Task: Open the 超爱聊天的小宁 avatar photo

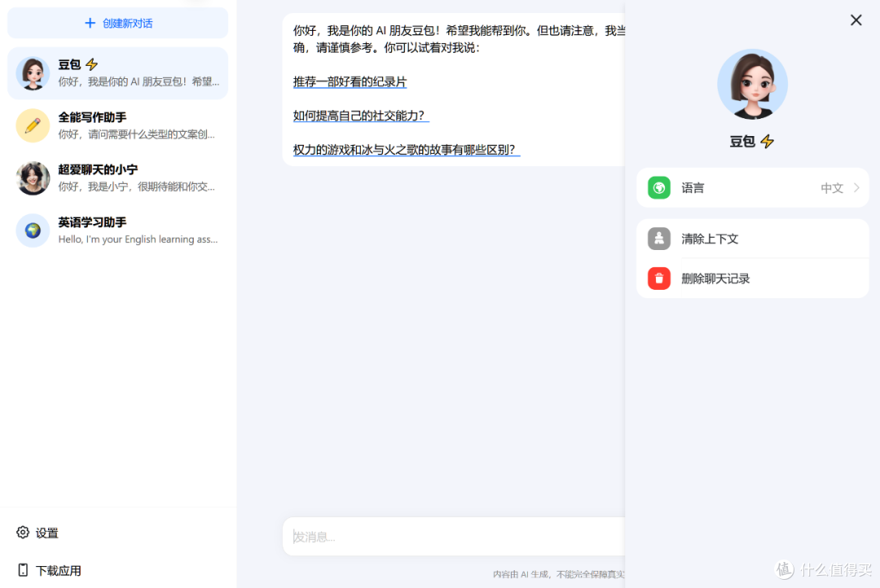Action: click(x=33, y=178)
